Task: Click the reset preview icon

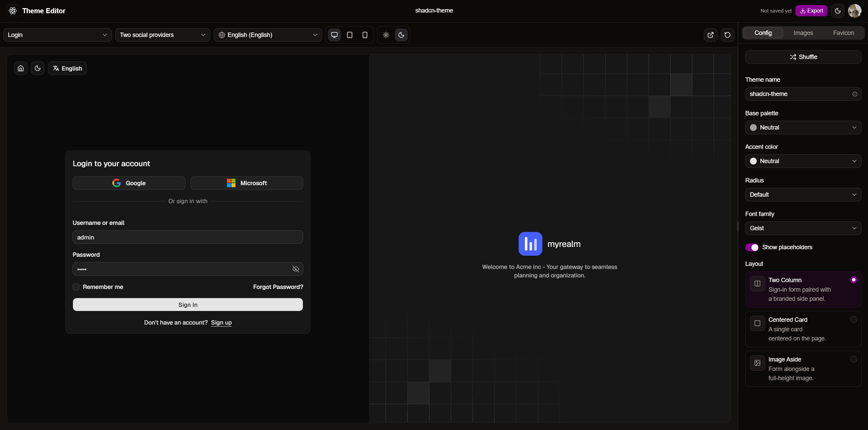Action: point(728,35)
